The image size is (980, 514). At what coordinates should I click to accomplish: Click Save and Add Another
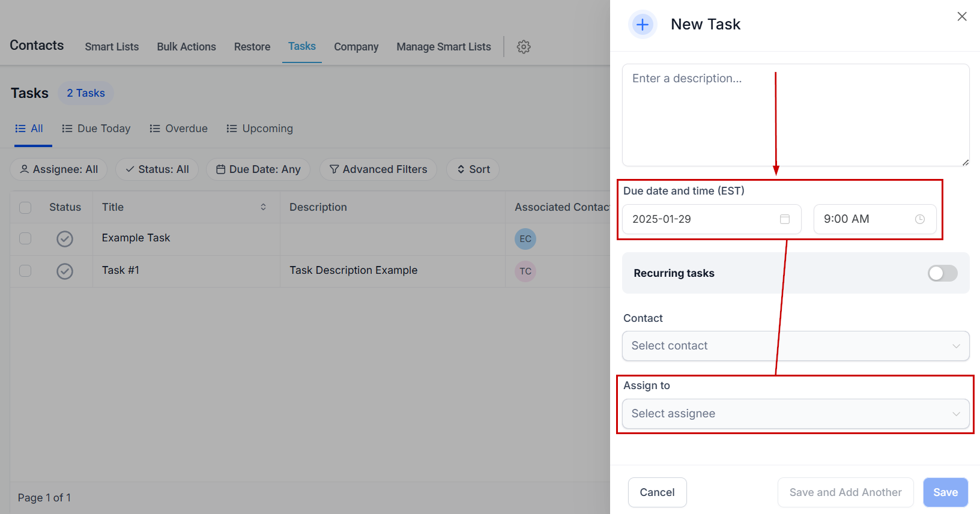845,492
